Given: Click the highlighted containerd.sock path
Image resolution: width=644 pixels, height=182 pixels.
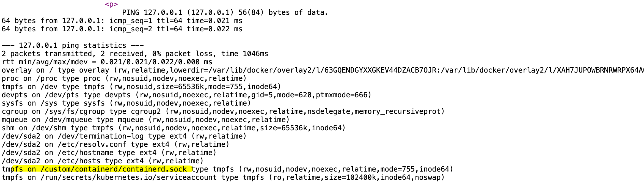Looking at the screenshot, I should point(113,169).
